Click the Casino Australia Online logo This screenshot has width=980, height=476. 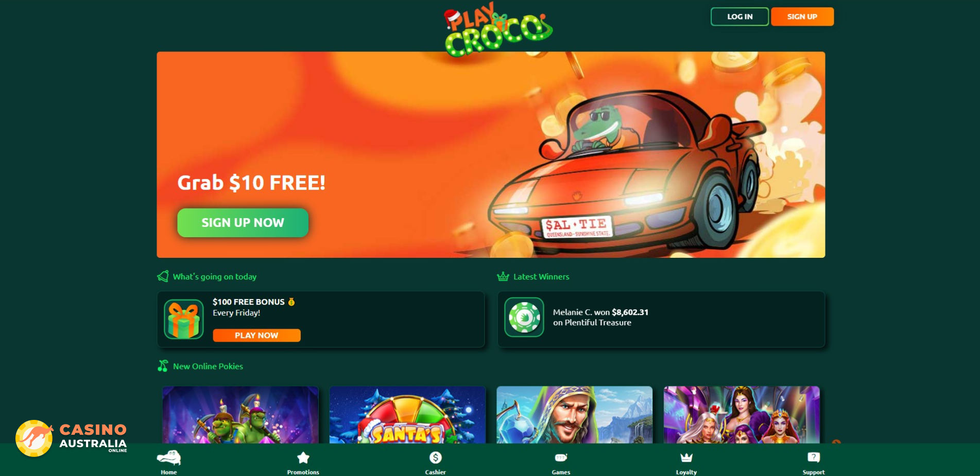[71, 438]
